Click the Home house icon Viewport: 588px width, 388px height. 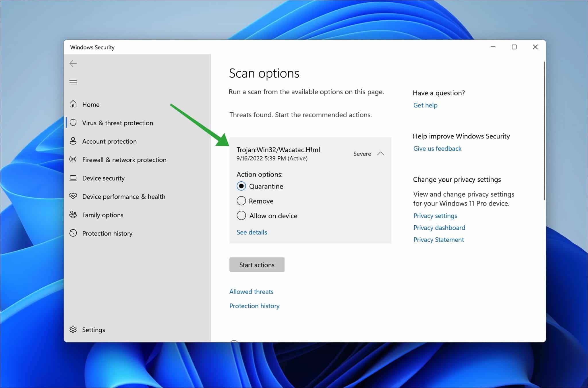73,104
